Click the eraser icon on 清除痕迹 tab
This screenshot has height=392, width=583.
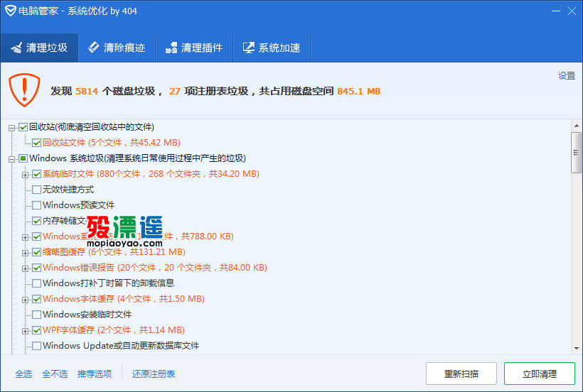[x=93, y=47]
